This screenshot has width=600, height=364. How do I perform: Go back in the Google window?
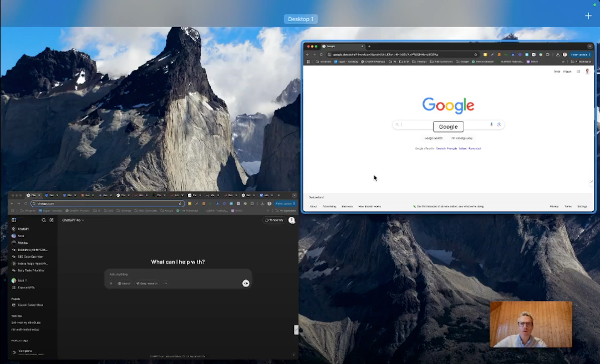coord(307,55)
